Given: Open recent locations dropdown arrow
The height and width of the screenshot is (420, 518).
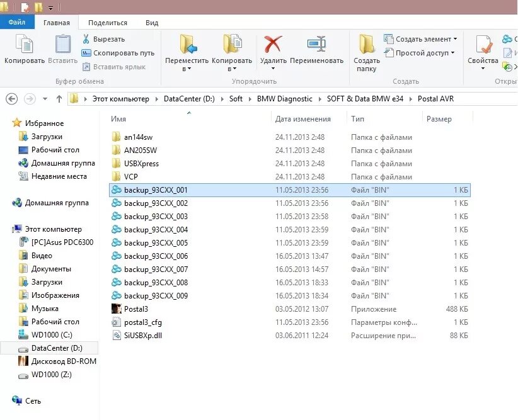Looking at the screenshot, I should [45, 99].
